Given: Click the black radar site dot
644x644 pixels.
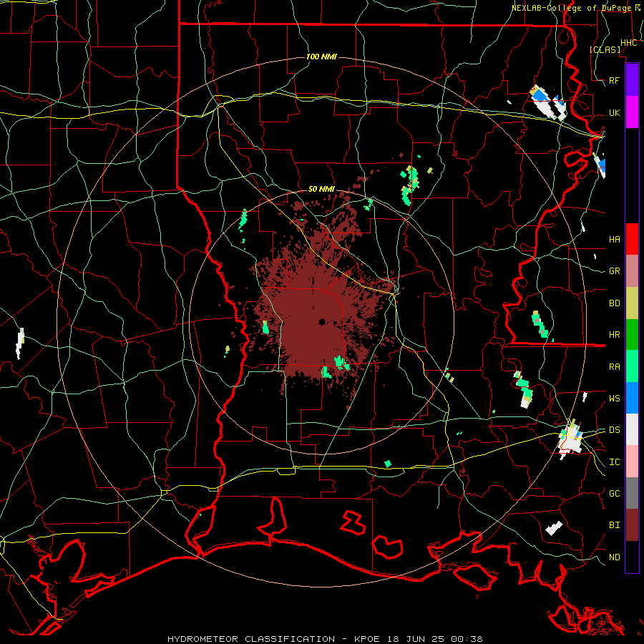Looking at the screenshot, I should (321, 322).
